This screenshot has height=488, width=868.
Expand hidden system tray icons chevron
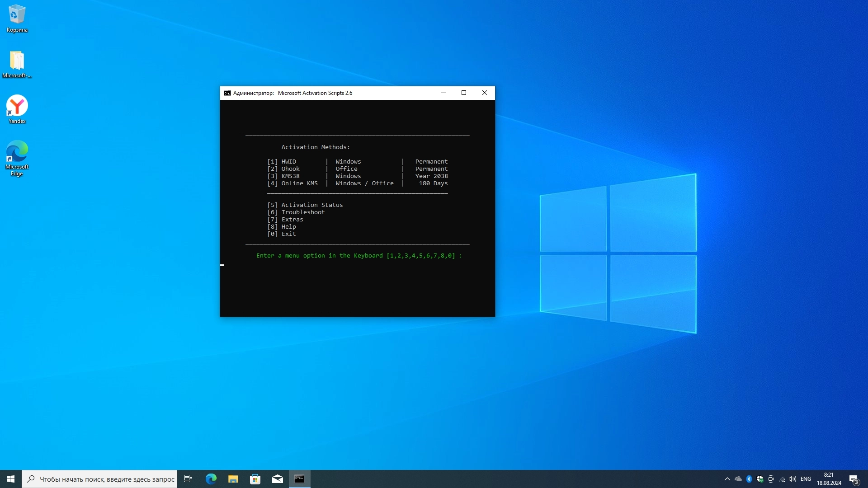coord(727,479)
